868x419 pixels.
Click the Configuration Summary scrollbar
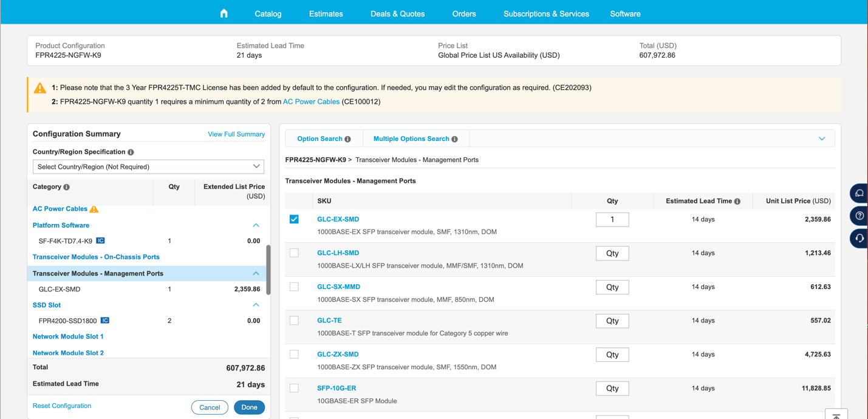click(x=268, y=270)
